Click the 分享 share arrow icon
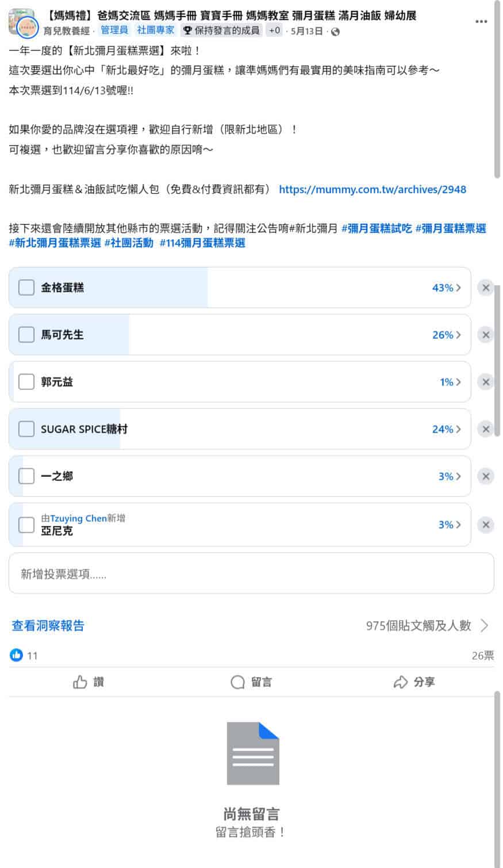This screenshot has width=503, height=868. (400, 682)
